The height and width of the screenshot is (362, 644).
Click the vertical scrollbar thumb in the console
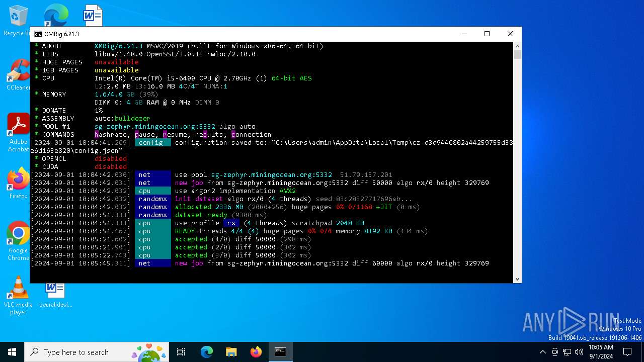click(x=517, y=55)
